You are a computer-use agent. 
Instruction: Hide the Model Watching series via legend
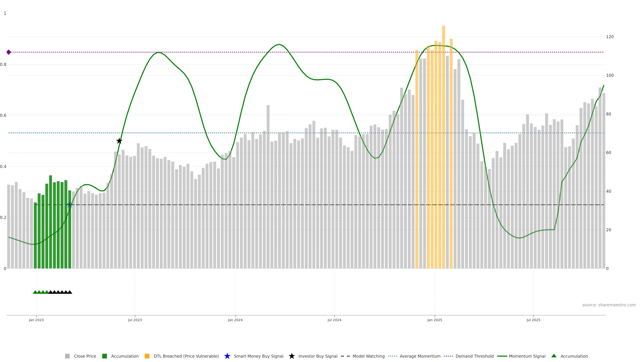(x=368, y=356)
